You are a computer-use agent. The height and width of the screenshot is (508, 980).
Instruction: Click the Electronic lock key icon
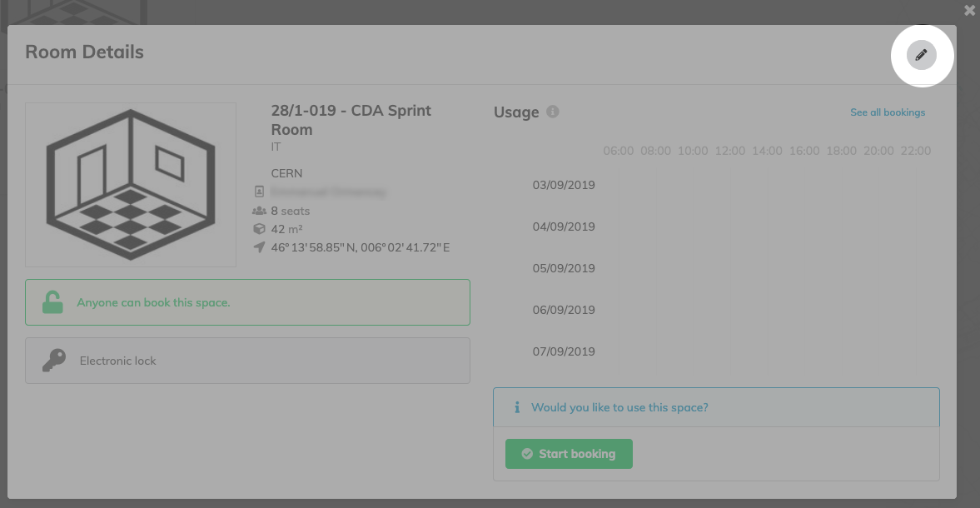click(54, 361)
